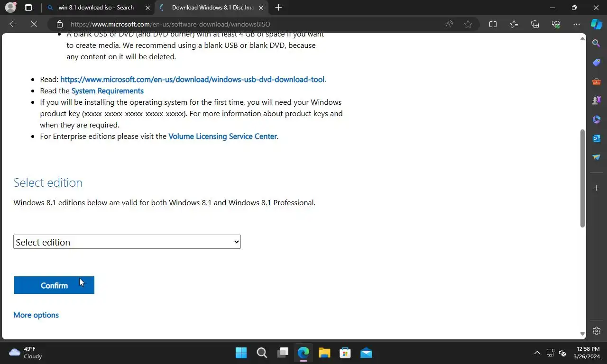The width and height of the screenshot is (607, 364).
Task: Open sidebar Microsoft 365 icon
Action: [597, 119]
